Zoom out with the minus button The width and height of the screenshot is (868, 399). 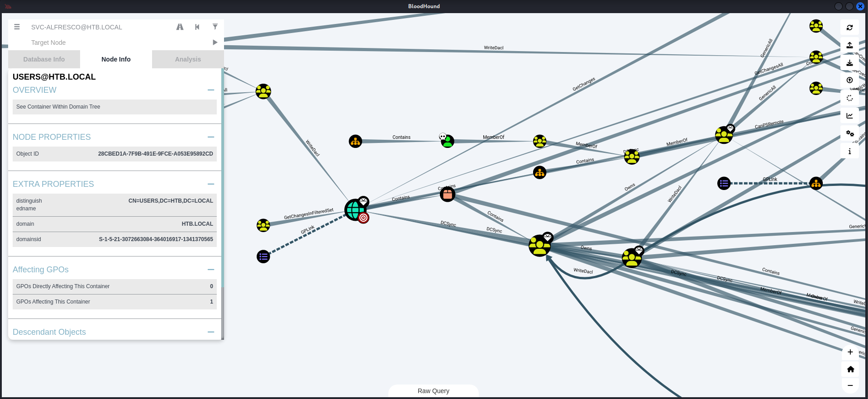pos(850,385)
